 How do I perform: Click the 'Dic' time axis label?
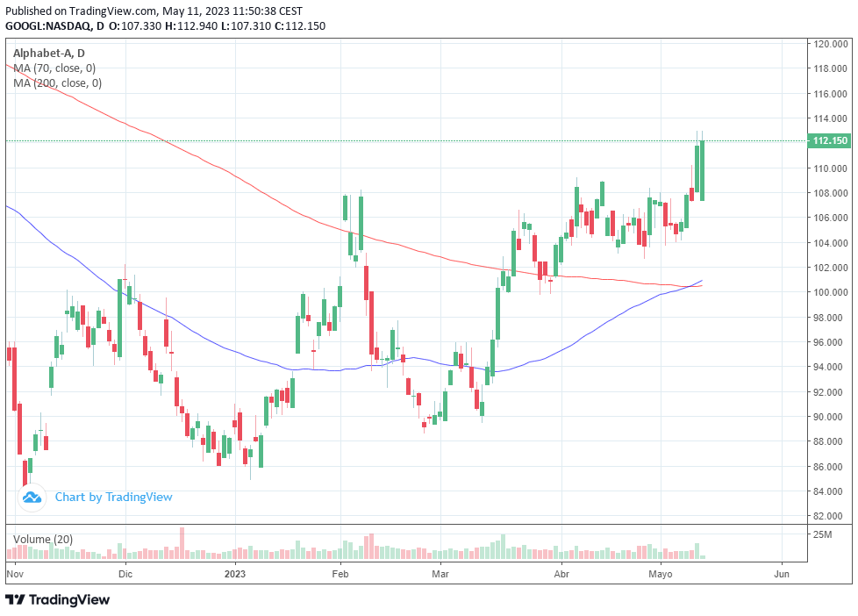point(125,574)
